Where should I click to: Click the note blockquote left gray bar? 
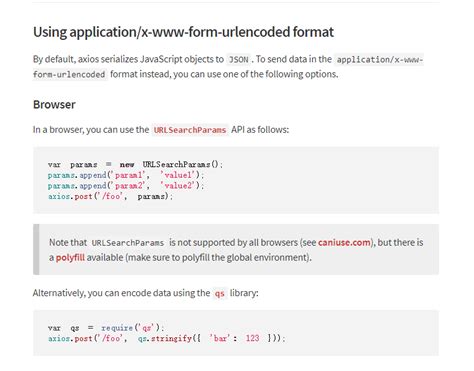point(36,249)
